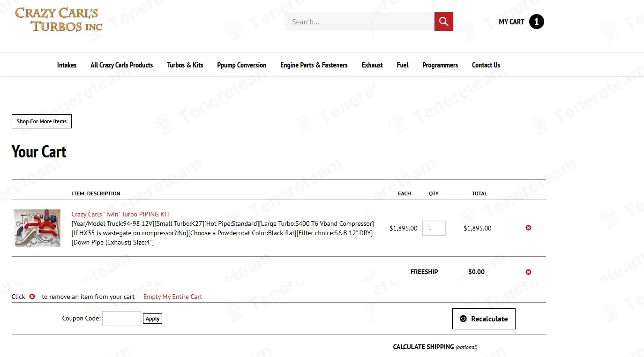This screenshot has height=357, width=644.
Task: Open the Exhaust menu
Action: 372,65
